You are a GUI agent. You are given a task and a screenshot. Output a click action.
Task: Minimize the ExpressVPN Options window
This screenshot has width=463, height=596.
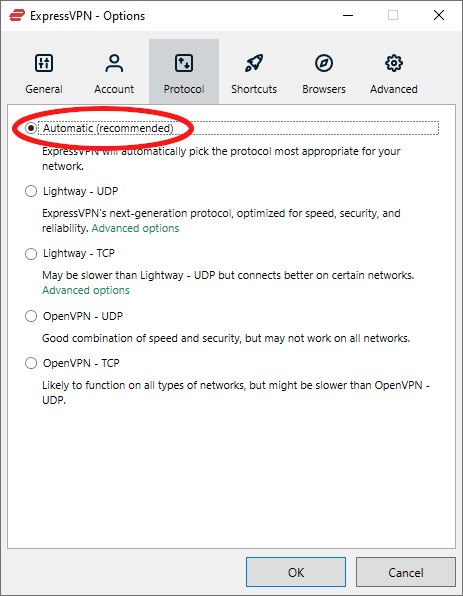point(348,15)
